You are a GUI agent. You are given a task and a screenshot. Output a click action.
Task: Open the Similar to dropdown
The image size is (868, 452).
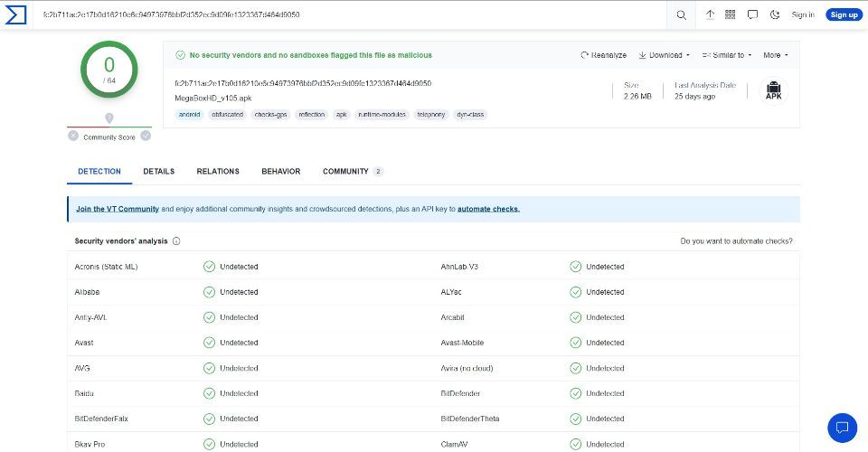(727, 55)
